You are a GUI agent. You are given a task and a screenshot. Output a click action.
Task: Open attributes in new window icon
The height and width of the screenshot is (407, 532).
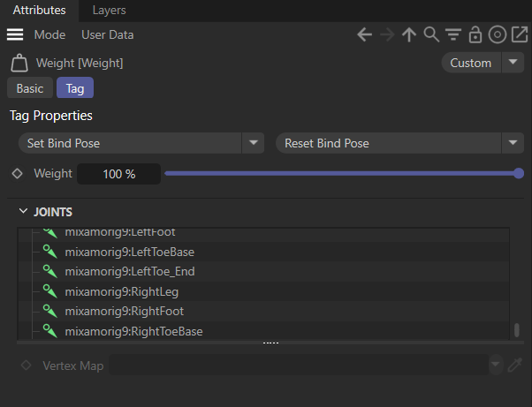coord(519,35)
